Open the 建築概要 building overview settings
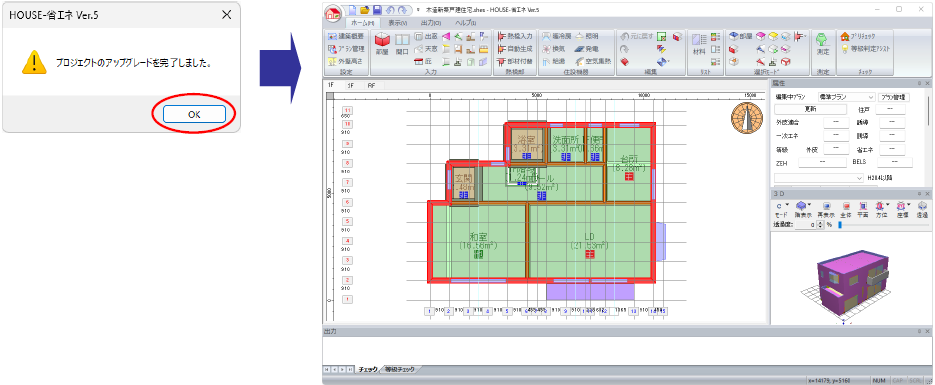935x385 pixels. click(346, 36)
